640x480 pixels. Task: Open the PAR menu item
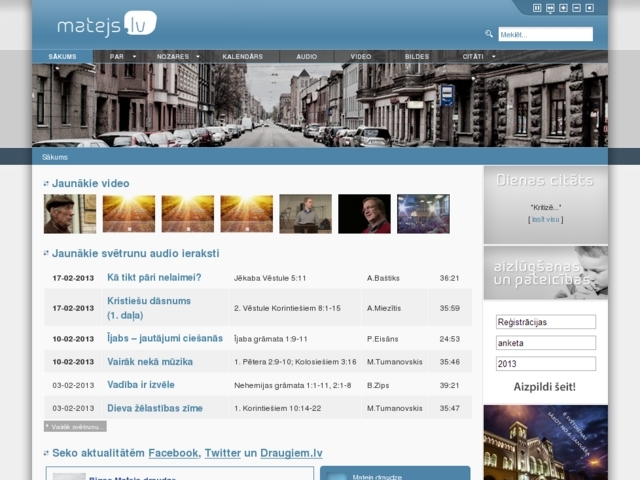(116, 56)
